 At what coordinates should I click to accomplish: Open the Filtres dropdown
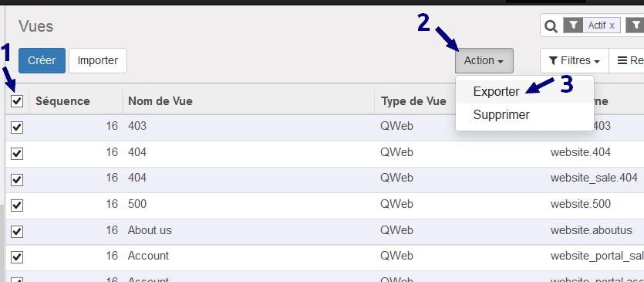pyautogui.click(x=574, y=60)
